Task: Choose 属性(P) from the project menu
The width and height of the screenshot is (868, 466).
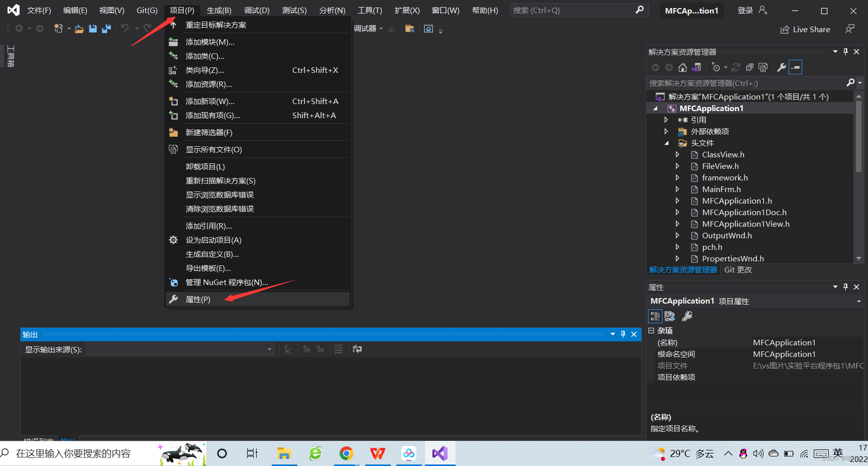Action: [258, 299]
